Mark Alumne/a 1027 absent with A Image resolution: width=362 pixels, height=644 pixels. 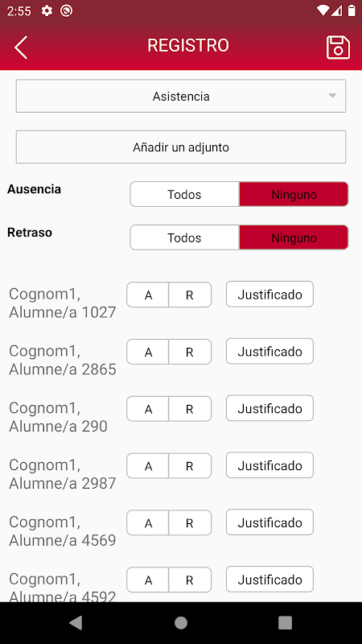[x=148, y=295]
